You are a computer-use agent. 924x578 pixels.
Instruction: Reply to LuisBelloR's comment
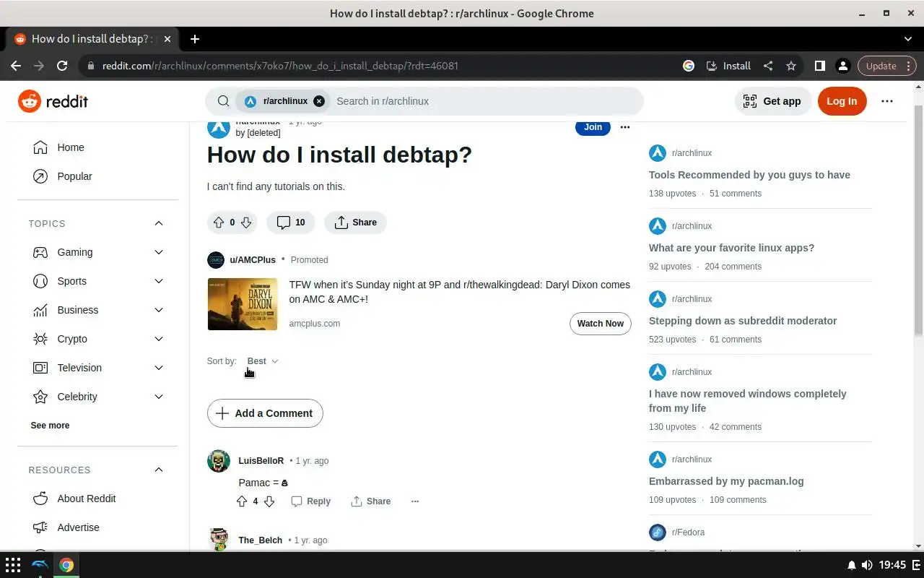click(311, 501)
